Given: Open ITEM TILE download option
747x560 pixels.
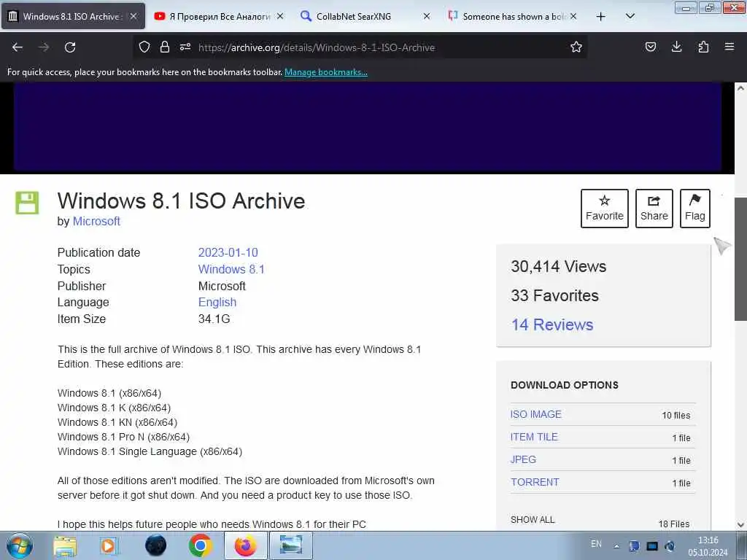Looking at the screenshot, I should click(534, 437).
